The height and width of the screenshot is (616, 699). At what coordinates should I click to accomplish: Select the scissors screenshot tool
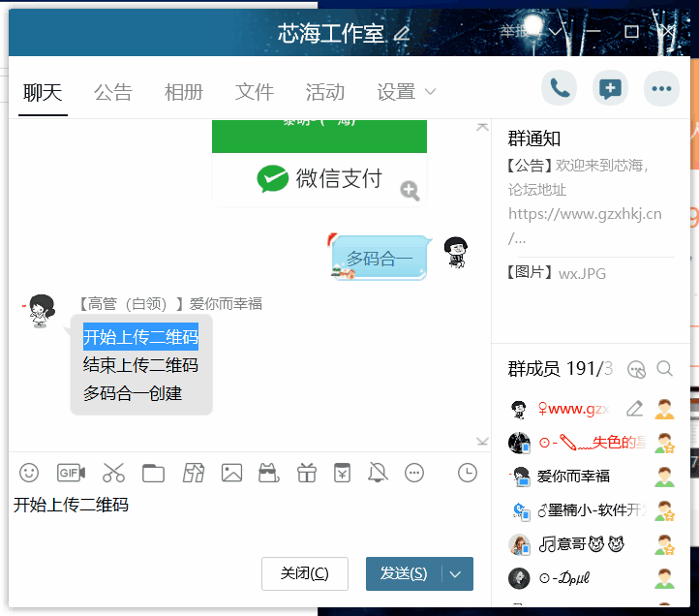tap(113, 473)
